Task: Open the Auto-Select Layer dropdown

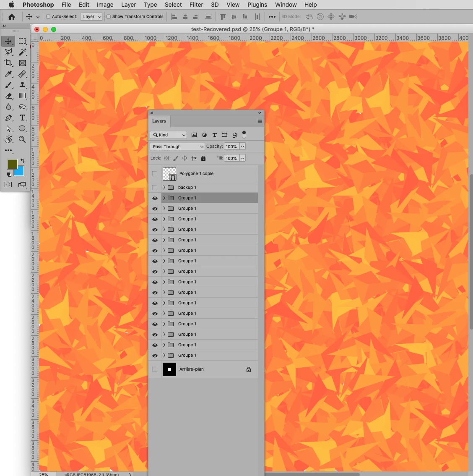Action: coord(92,17)
